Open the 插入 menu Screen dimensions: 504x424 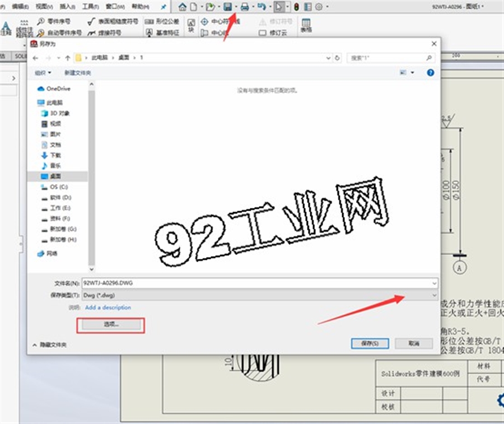(68, 7)
